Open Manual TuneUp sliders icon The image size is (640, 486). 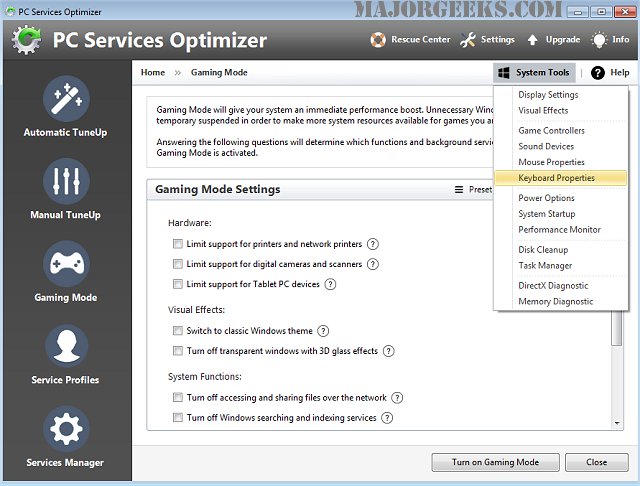pos(67,181)
